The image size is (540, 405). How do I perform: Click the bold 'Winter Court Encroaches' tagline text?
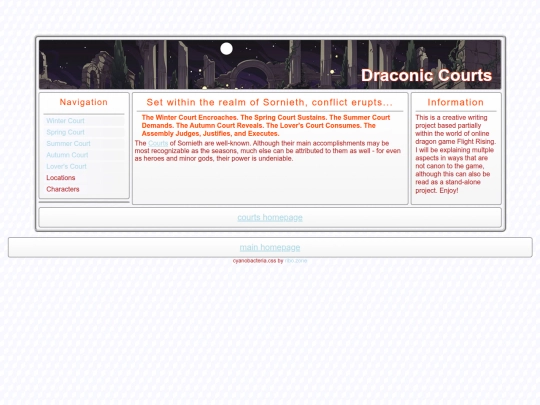tap(266, 125)
